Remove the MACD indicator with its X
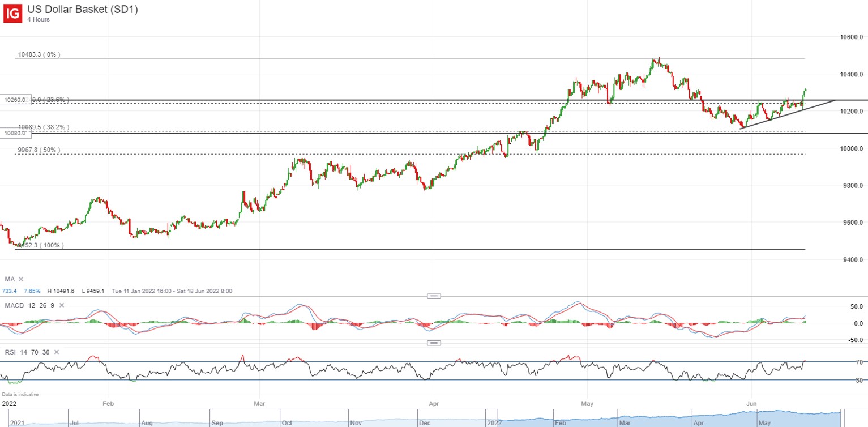Image resolution: width=868 pixels, height=427 pixels. (x=62, y=305)
